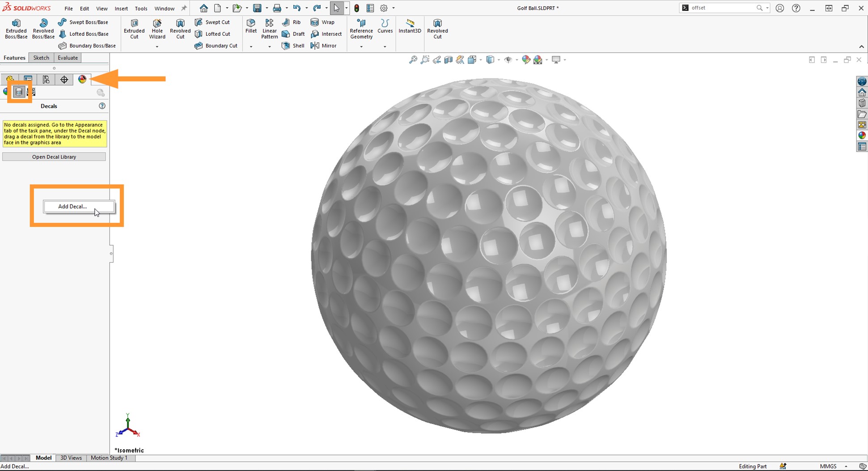Switch to the DisplayManager tab

click(x=82, y=79)
